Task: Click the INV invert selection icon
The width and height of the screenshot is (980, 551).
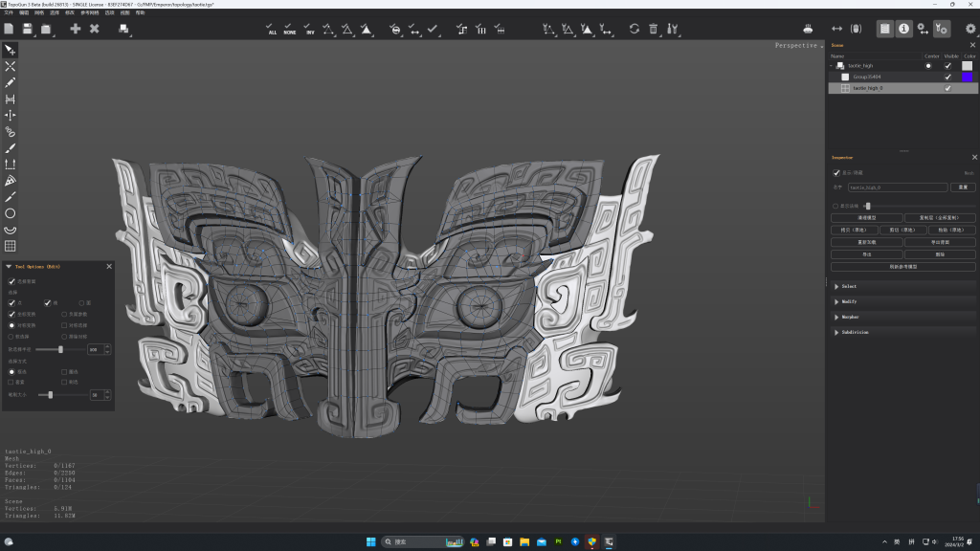Action: click(309, 29)
